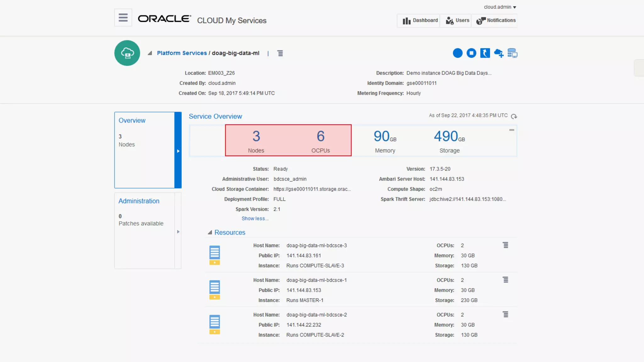Open the server console icon
644x362 pixels.
(x=512, y=53)
